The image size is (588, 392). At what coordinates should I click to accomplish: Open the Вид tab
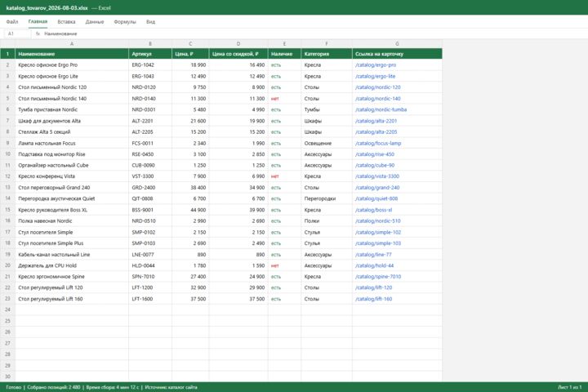(x=150, y=22)
